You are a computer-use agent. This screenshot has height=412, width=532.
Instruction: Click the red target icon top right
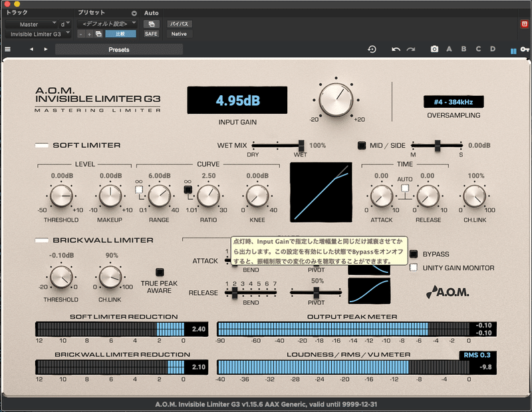(x=525, y=24)
